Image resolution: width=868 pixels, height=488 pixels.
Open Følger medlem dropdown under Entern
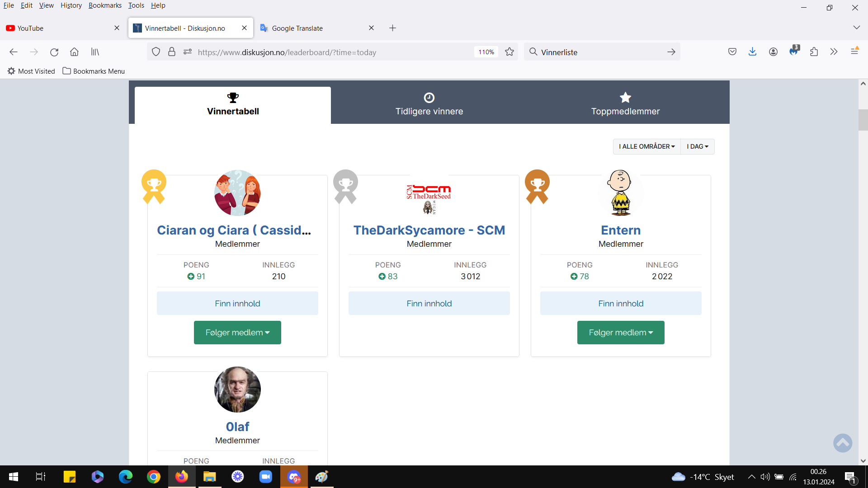621,333
